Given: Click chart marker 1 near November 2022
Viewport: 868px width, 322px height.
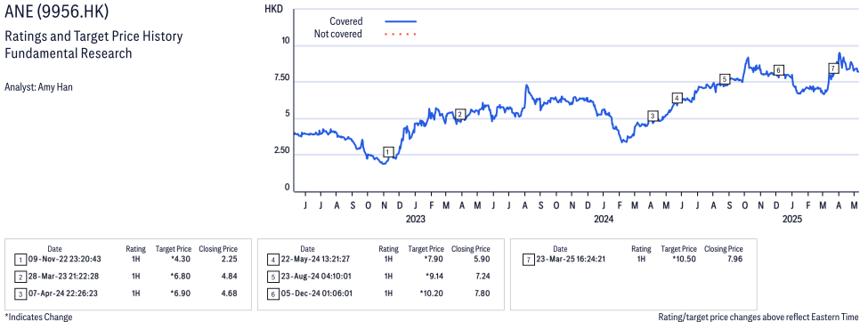Looking at the screenshot, I should (x=388, y=151).
